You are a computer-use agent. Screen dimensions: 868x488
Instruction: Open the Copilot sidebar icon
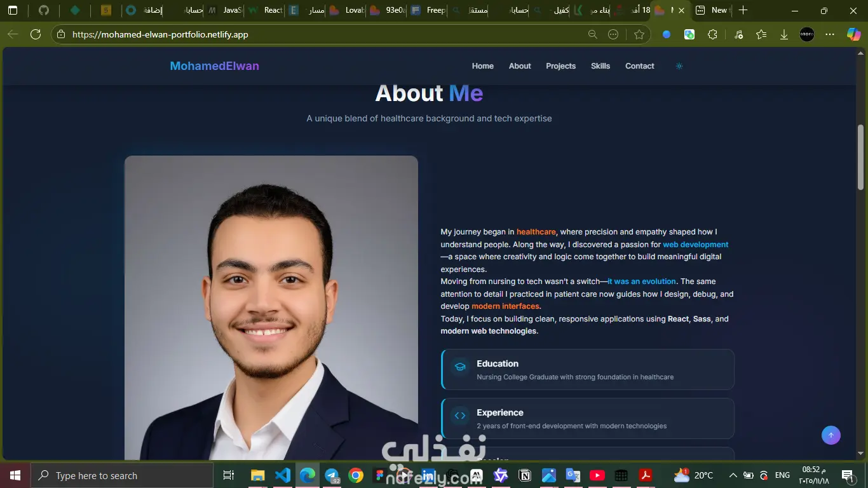click(853, 34)
